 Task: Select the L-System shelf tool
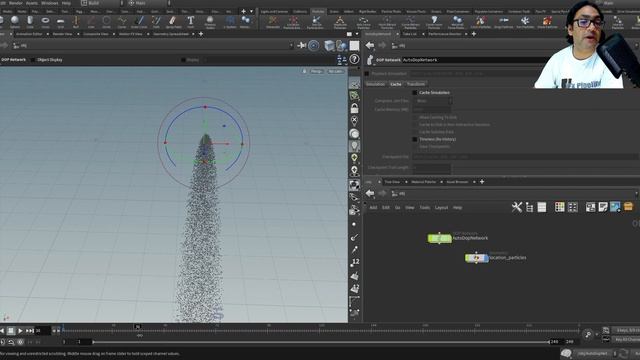[x=230, y=22]
